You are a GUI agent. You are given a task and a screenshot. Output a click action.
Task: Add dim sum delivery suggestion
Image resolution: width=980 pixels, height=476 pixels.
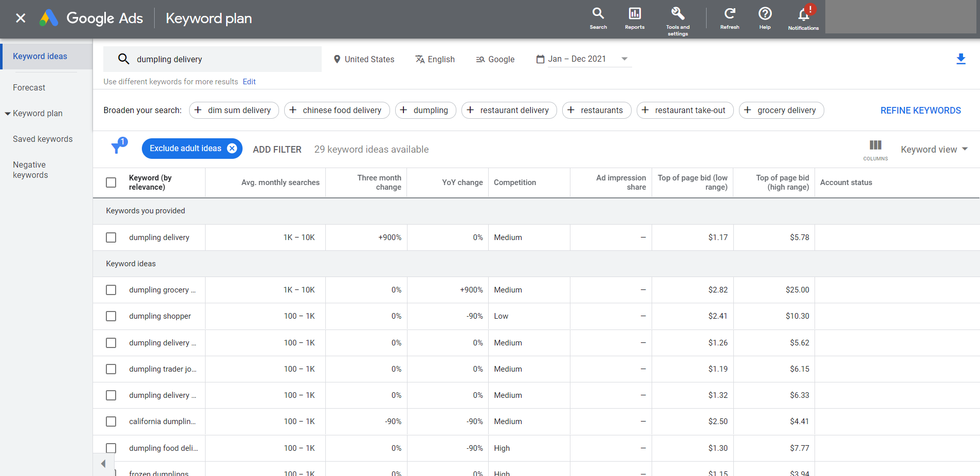click(x=234, y=110)
